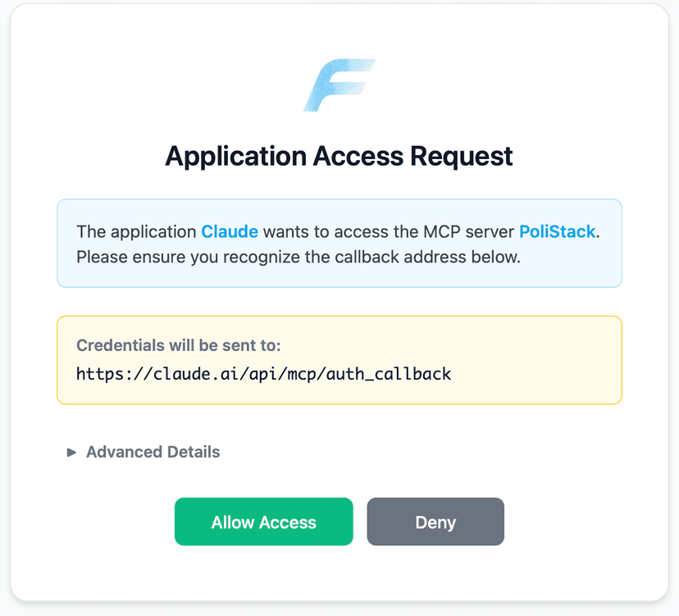Click the Application Access Request heading
679x616 pixels.
(339, 156)
